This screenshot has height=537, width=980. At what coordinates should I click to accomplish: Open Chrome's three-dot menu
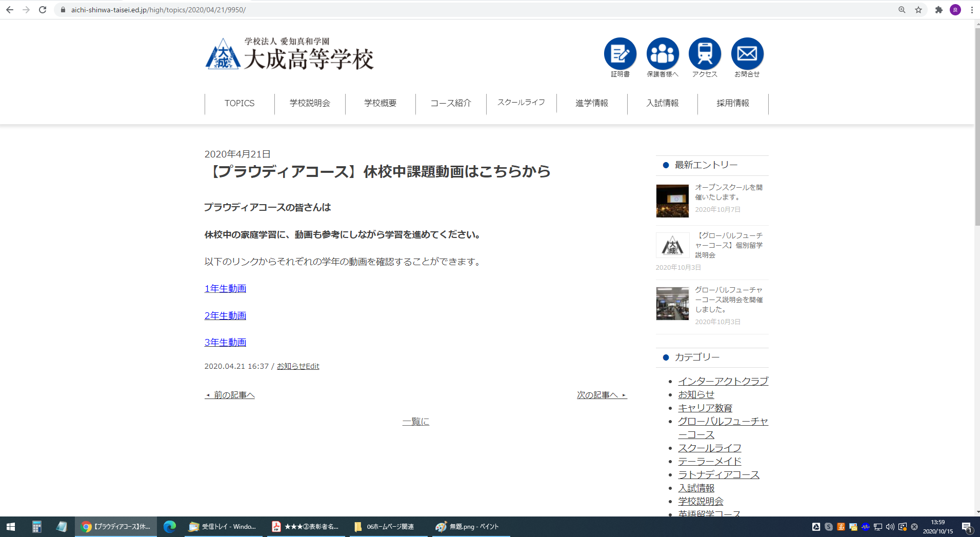pos(972,10)
